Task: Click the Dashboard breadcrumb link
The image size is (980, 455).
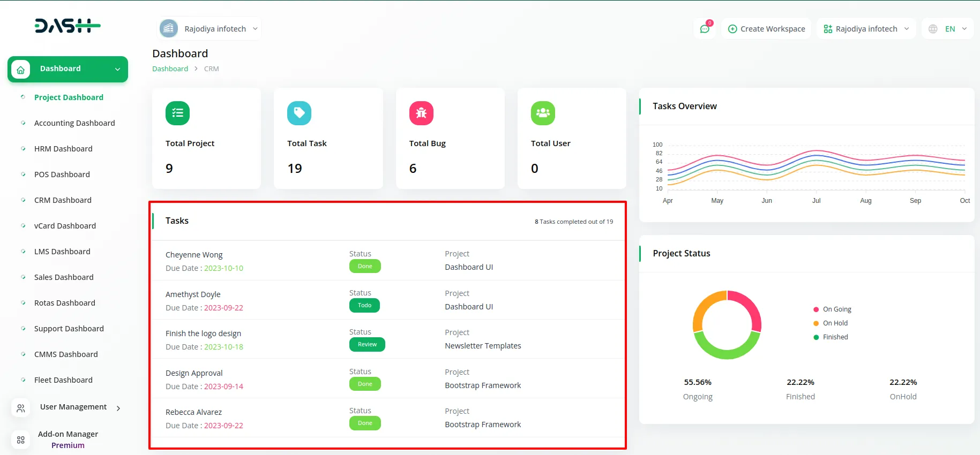Action: (x=170, y=69)
